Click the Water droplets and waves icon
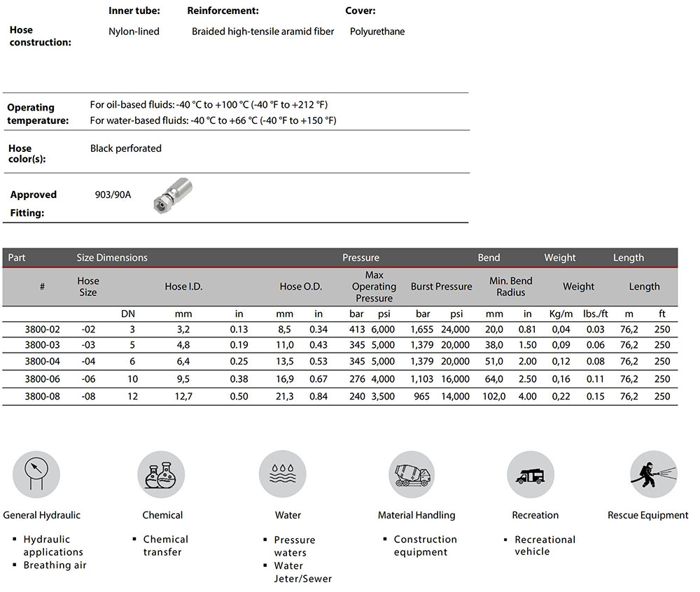 point(282,474)
